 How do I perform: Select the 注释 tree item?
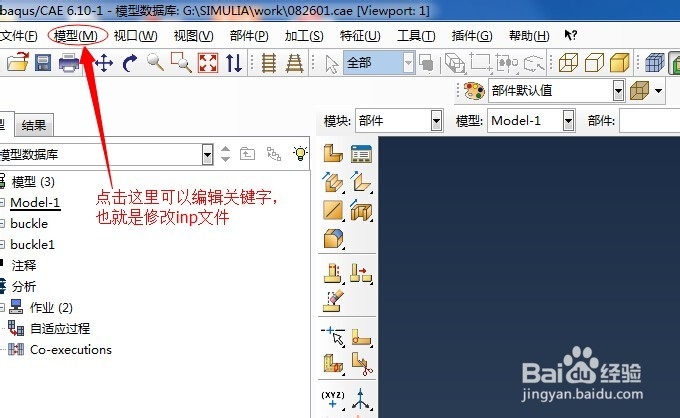point(24,265)
